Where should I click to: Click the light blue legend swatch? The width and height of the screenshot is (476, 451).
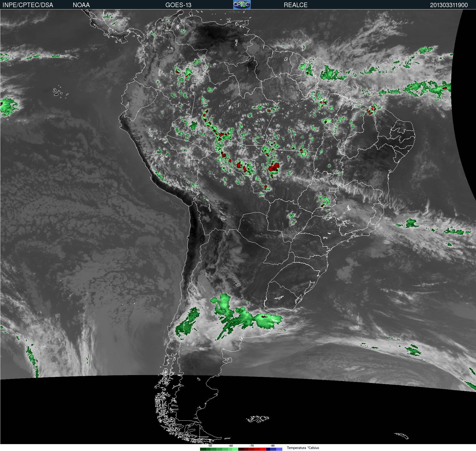(x=279, y=449)
